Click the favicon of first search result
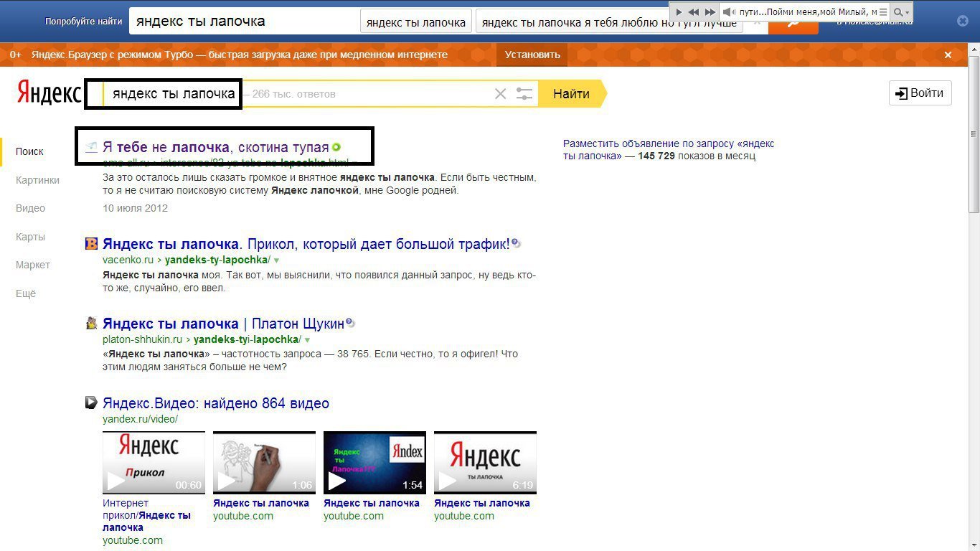The height and width of the screenshot is (551, 980). [91, 147]
